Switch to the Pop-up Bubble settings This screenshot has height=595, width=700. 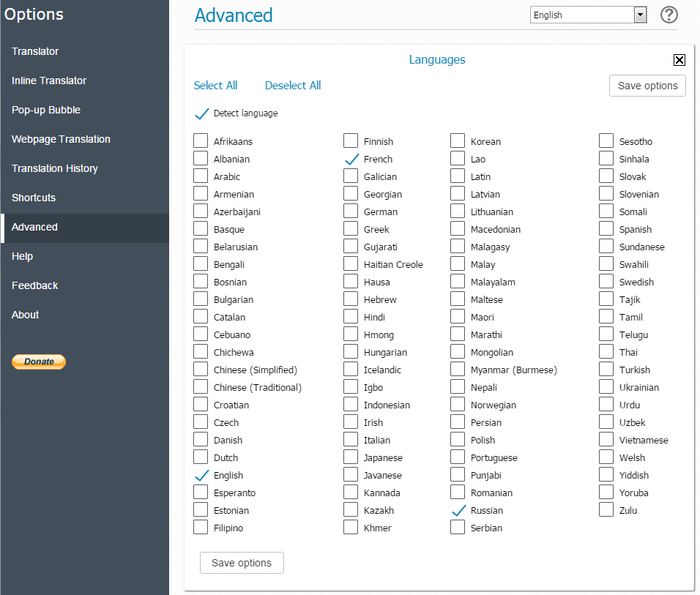point(46,110)
